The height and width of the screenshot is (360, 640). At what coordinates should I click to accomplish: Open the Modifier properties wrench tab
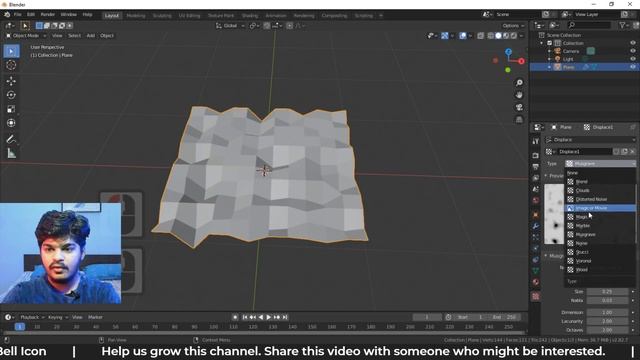tap(536, 226)
